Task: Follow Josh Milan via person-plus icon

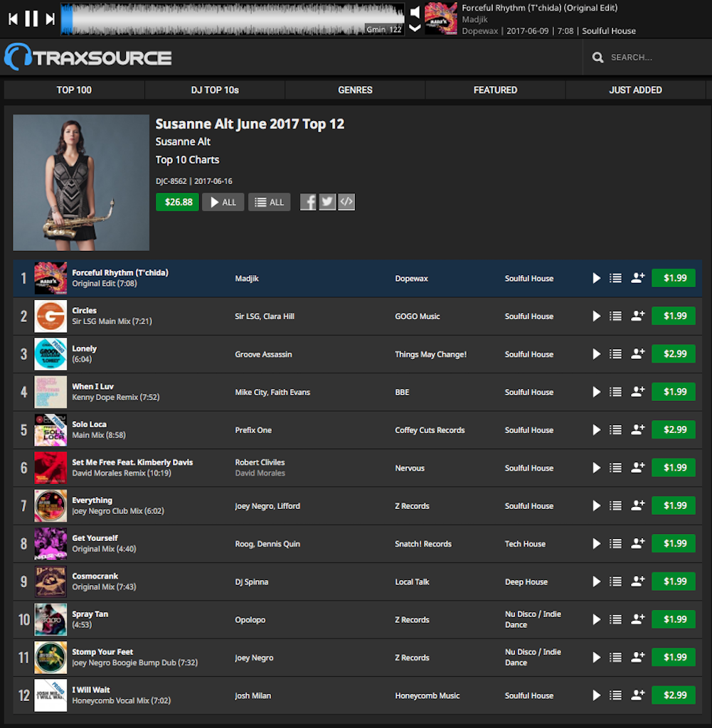Action: pyautogui.click(x=638, y=695)
